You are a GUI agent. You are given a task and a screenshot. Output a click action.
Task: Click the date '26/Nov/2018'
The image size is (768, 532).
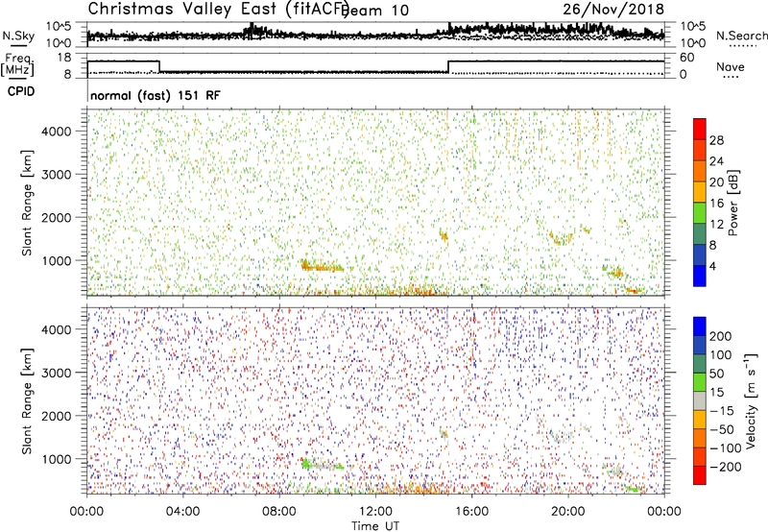pyautogui.click(x=613, y=10)
